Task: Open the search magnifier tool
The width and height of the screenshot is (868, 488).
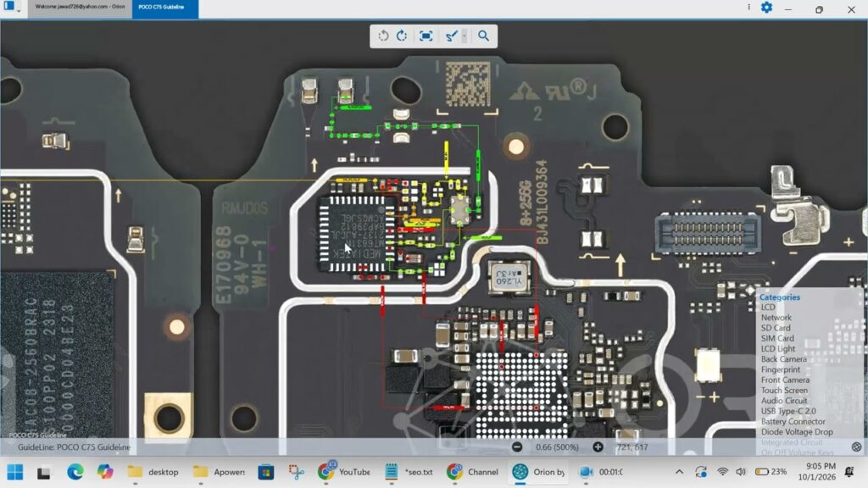Action: click(483, 36)
